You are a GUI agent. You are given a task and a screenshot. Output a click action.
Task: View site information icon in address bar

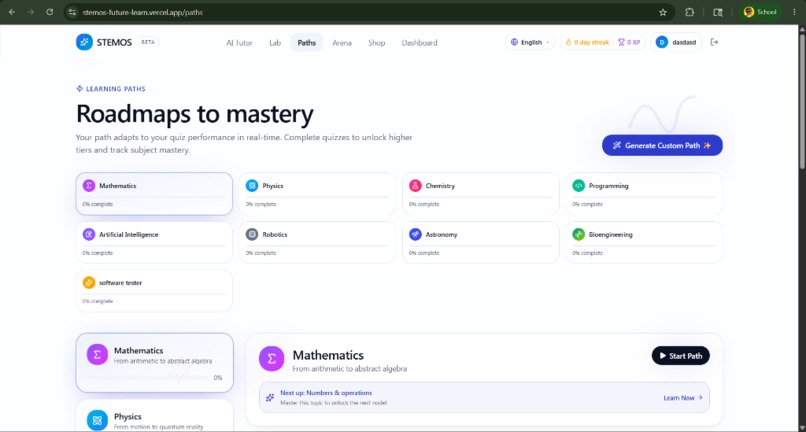coord(72,12)
